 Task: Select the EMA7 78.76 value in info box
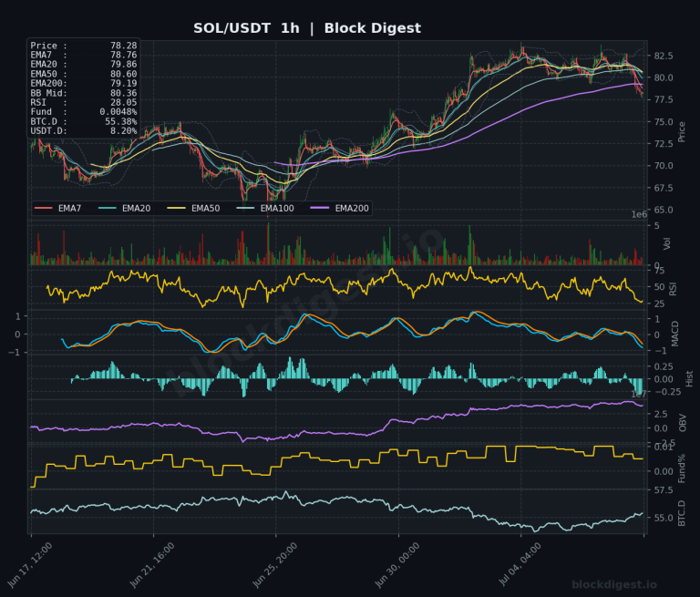(124, 55)
